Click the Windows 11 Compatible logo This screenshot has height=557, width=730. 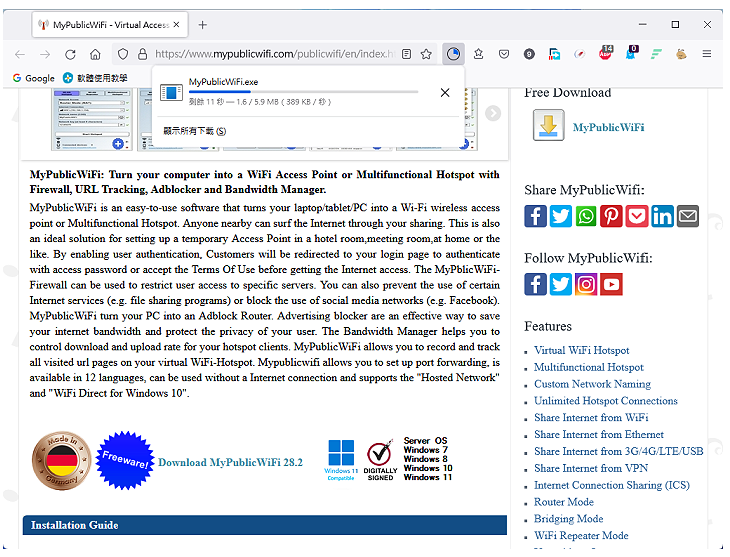coord(341,460)
